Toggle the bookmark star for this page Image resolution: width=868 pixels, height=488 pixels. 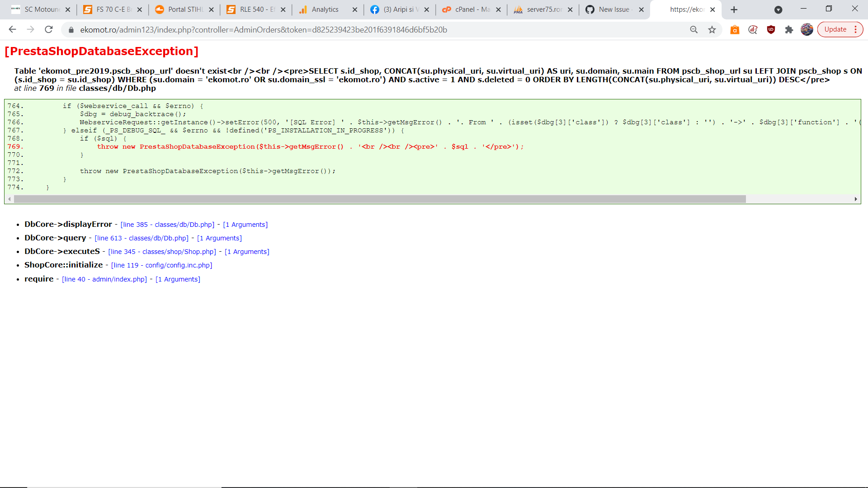[712, 29]
